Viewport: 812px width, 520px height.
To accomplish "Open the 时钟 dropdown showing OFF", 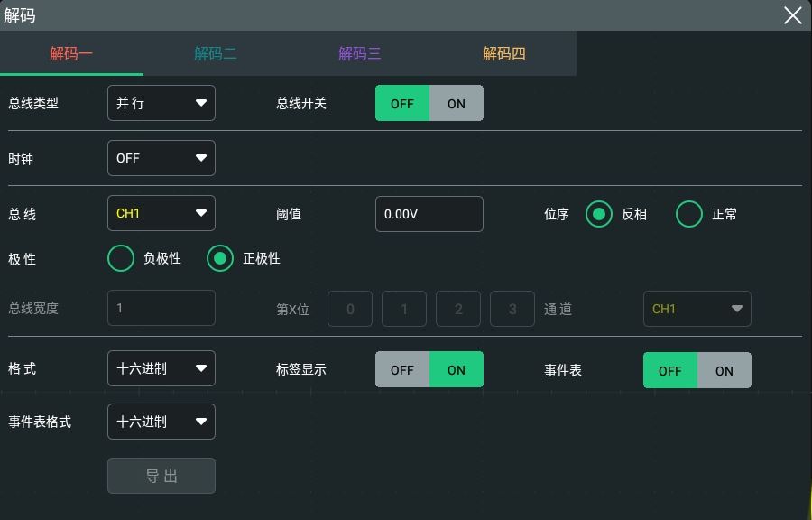I will [x=161, y=158].
